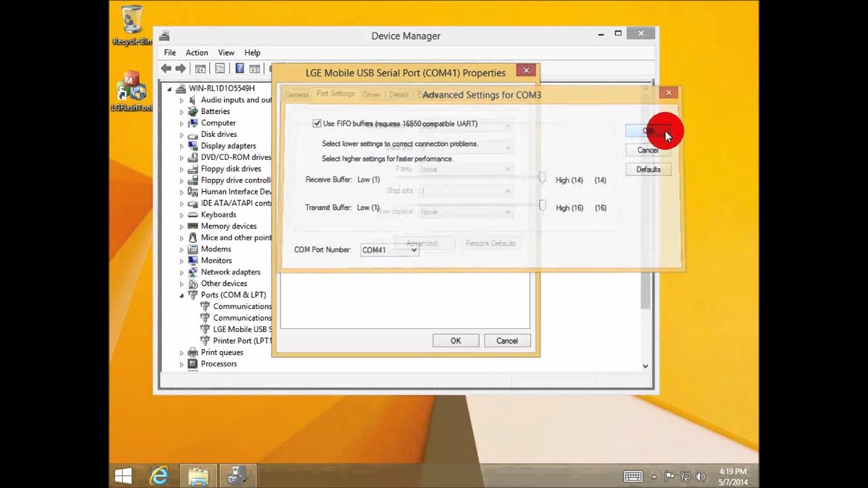Open LGFlashTool desktop shortcut

[132, 91]
